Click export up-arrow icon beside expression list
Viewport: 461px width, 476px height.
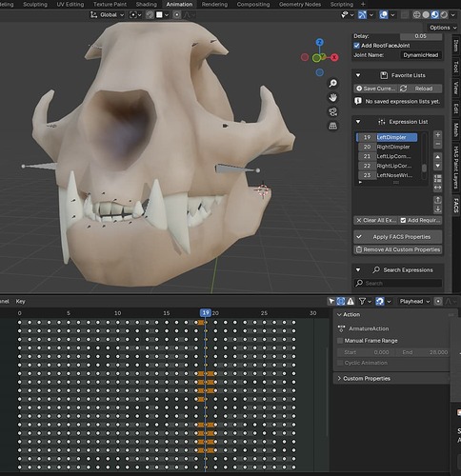437,200
